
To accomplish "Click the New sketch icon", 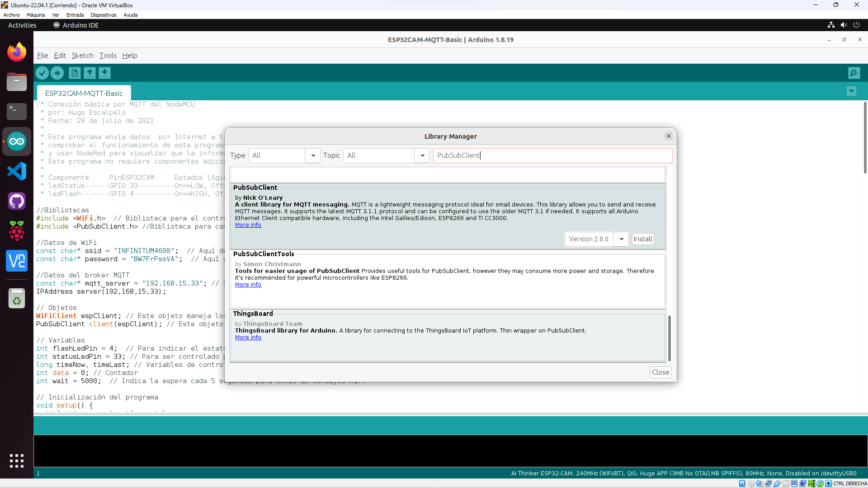I will pyautogui.click(x=75, y=73).
